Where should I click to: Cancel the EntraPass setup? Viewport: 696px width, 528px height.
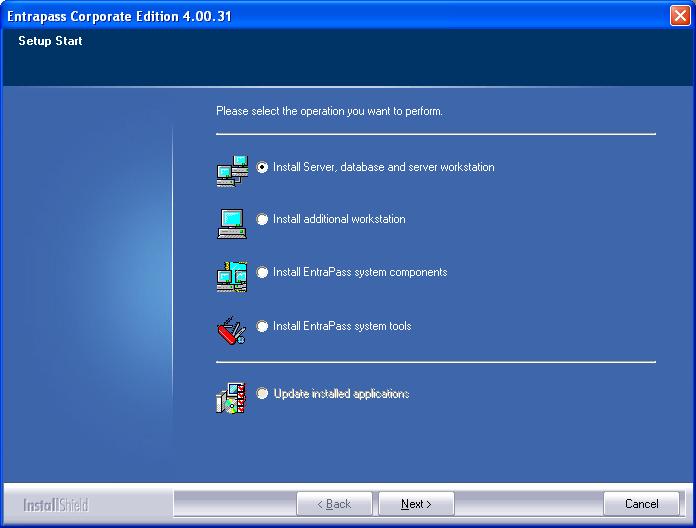coord(641,504)
